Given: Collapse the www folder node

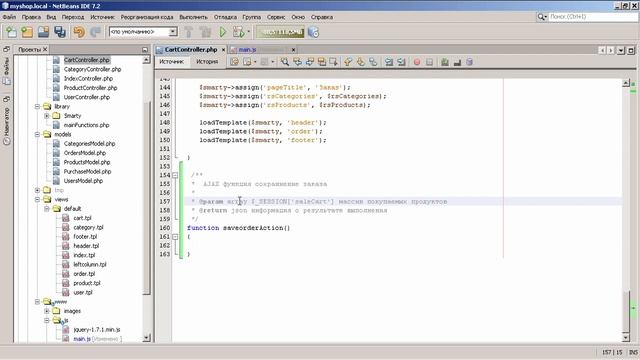Looking at the screenshot, I should pos(37,302).
